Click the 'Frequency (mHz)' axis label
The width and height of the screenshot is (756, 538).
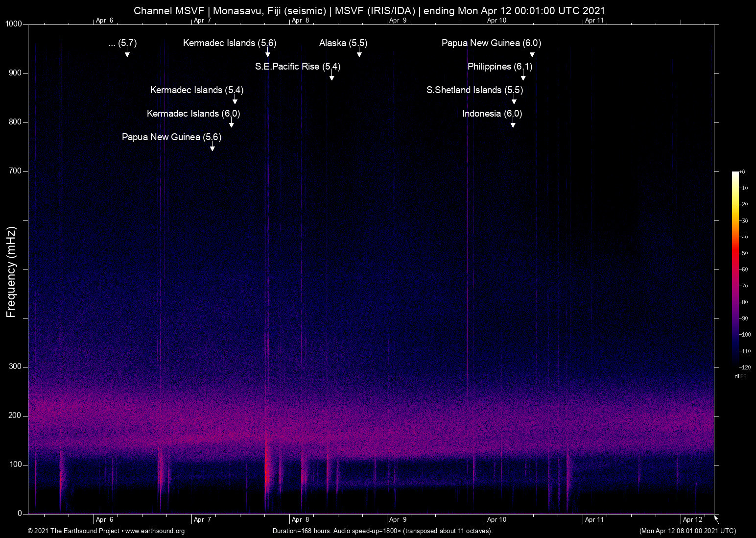pos(11,272)
